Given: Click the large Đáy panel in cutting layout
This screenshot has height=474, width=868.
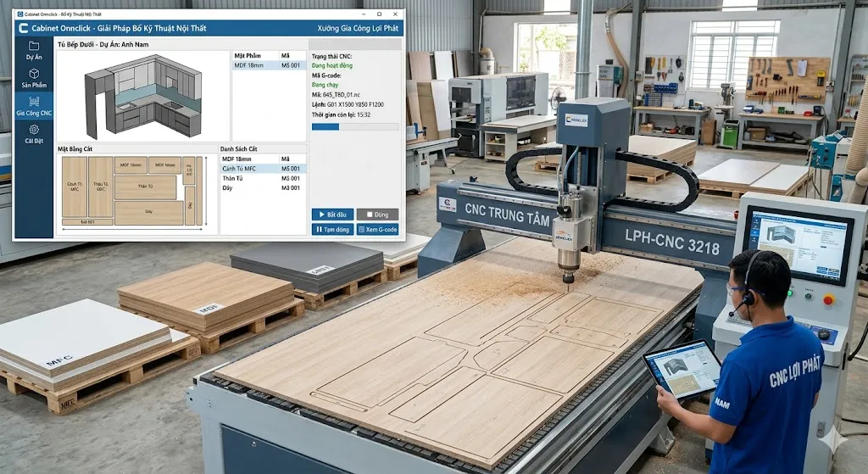Looking at the screenshot, I should pos(149,213).
